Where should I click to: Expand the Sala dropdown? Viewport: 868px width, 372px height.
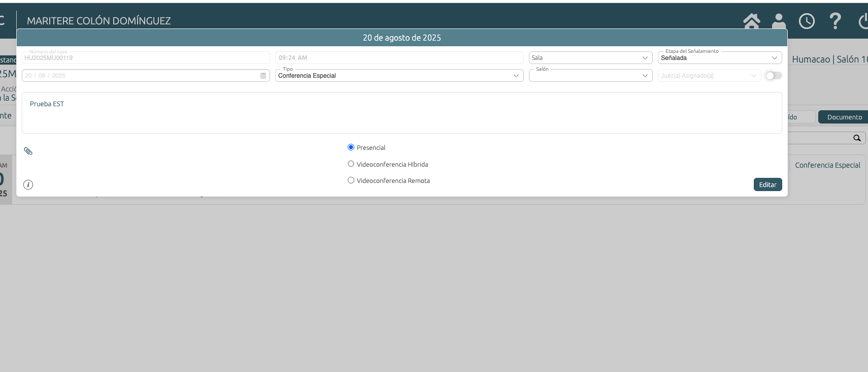pyautogui.click(x=590, y=58)
